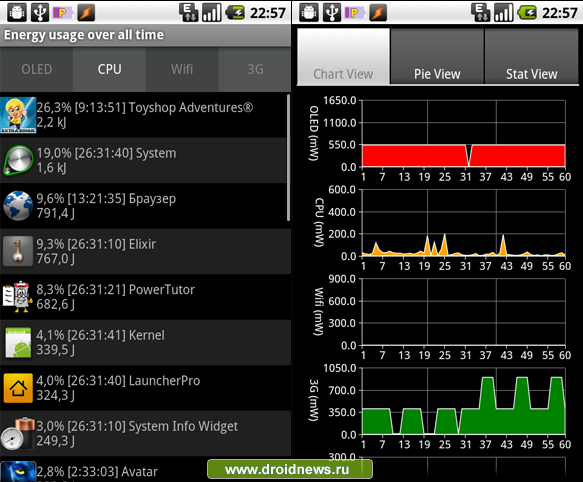Open the Toyshop Adventures app icon

18,115
